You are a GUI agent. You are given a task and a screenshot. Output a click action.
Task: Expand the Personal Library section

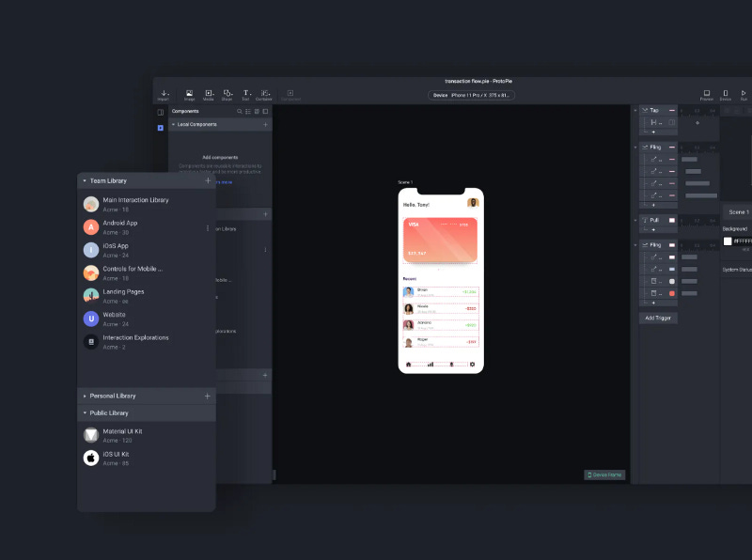point(85,396)
